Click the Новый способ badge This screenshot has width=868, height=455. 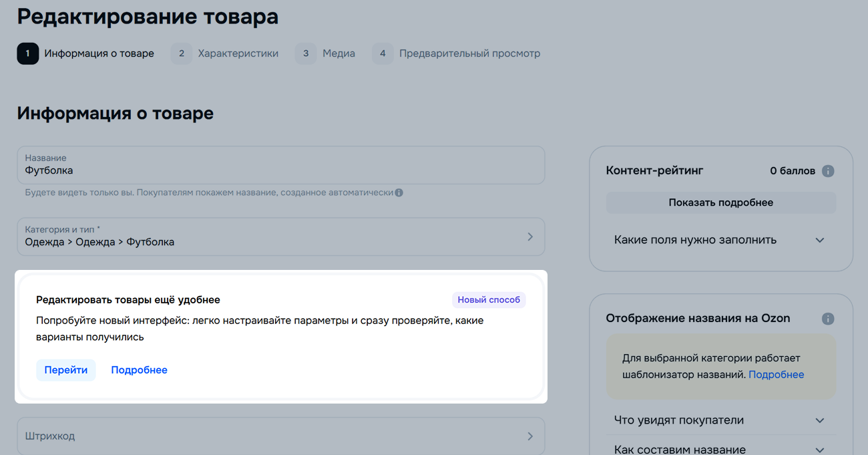[489, 300]
